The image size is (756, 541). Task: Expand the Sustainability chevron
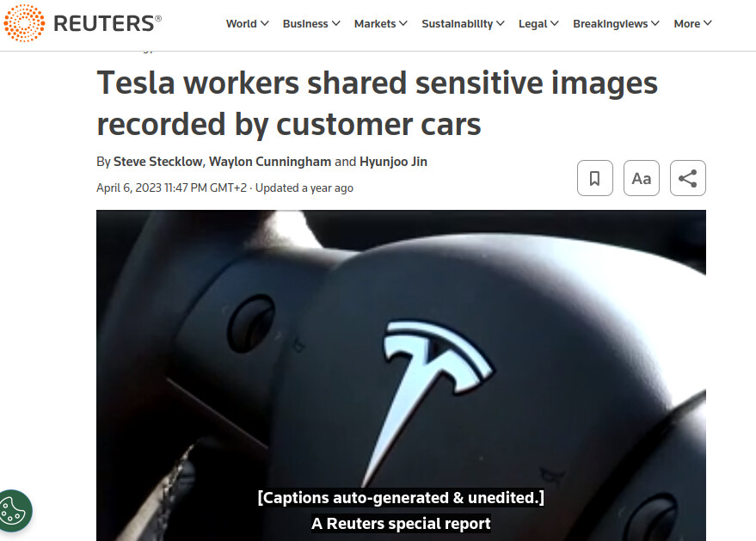coord(501,23)
